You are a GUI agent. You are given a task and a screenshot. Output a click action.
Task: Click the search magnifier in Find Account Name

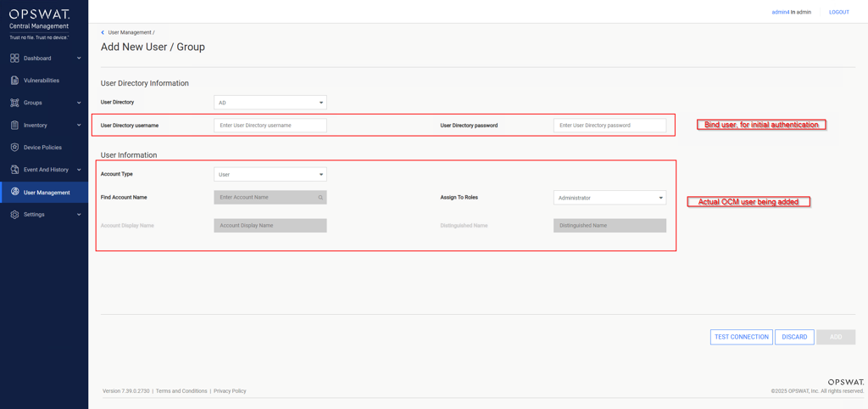320,198
